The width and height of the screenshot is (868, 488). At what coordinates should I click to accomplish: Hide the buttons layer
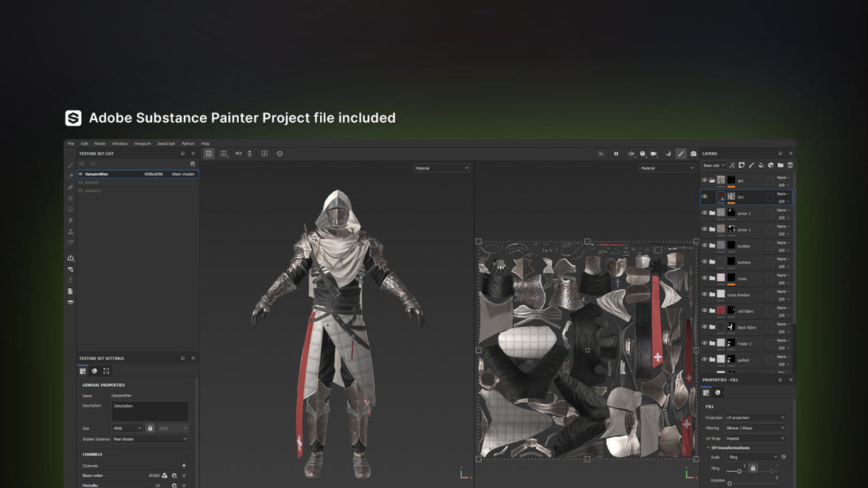click(x=705, y=261)
